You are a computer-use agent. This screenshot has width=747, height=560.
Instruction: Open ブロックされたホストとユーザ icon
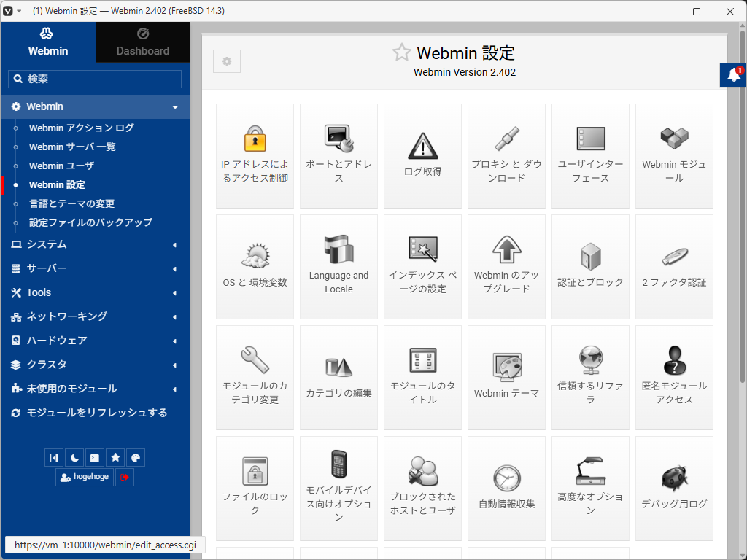(x=422, y=471)
